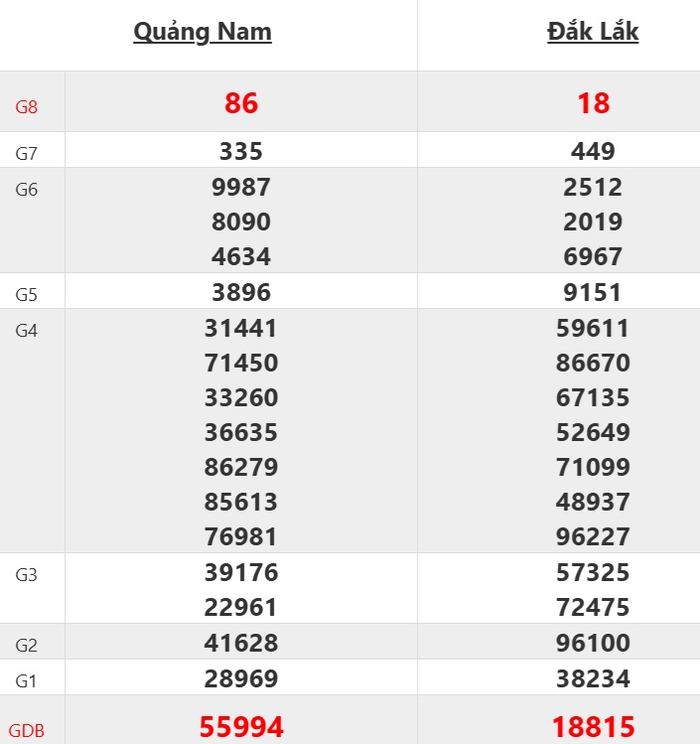Select Đắk Lắk G6 number 2019

pyautogui.click(x=593, y=222)
